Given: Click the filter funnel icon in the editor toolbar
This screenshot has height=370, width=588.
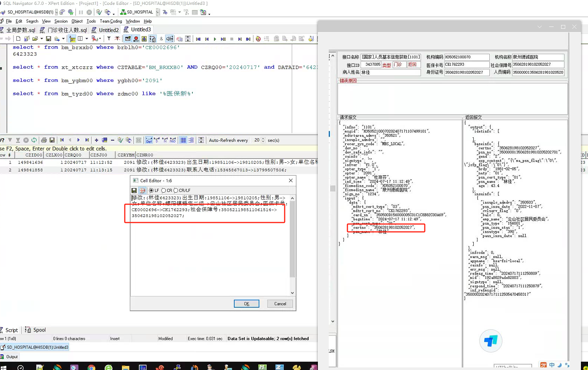Looking at the screenshot, I should (x=109, y=39).
